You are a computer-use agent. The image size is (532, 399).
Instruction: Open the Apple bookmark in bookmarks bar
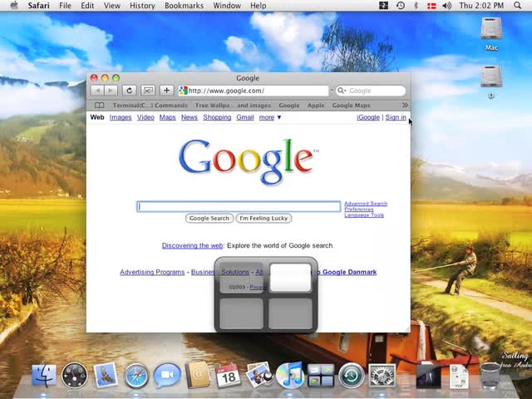316,106
